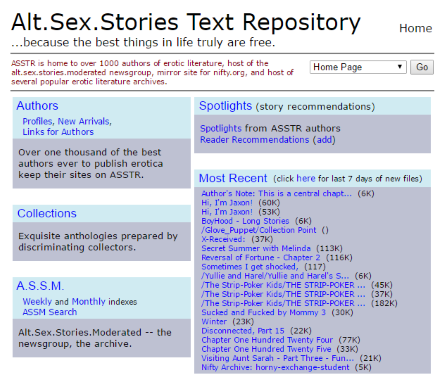
Task: Open 'Disconnected, Part 15'
Action: (243, 331)
